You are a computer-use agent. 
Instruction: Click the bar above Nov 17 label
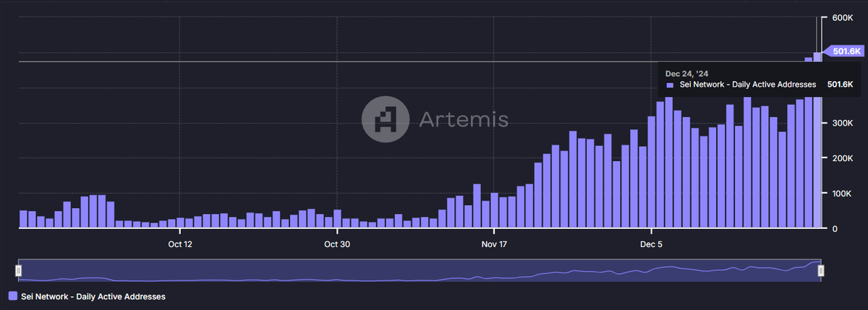click(494, 210)
